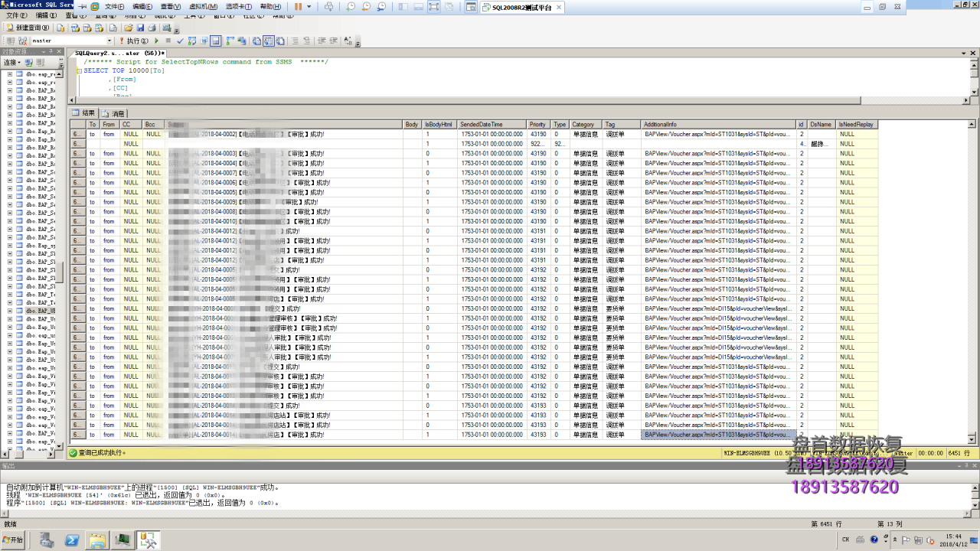The image size is (980, 551).
Task: Select highlighted AdditionalInfo cell in last row
Action: coord(718,435)
